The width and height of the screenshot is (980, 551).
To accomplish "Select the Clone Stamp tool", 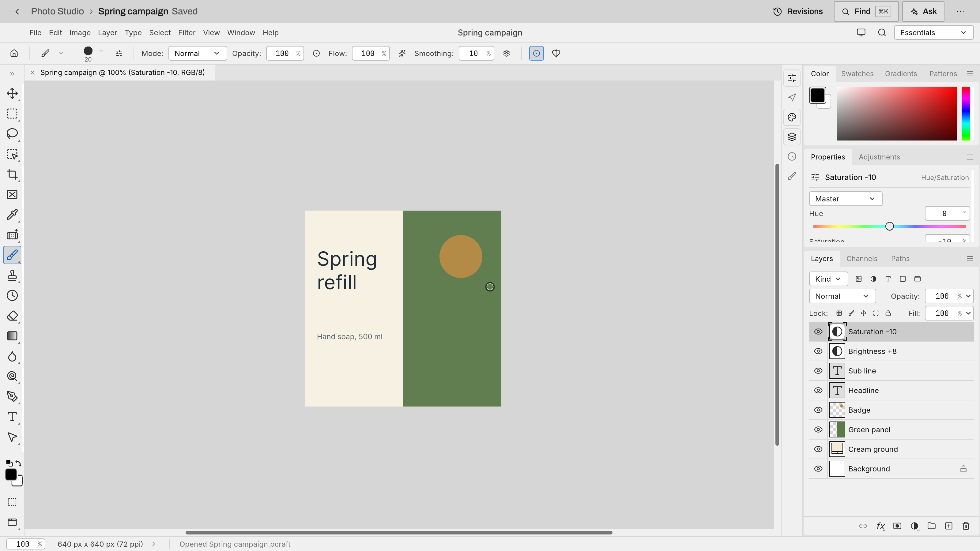I will (x=12, y=275).
